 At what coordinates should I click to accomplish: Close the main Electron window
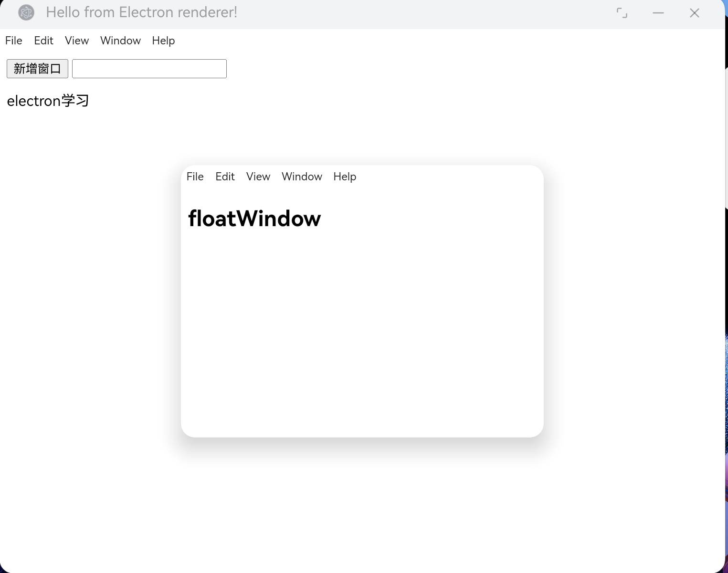(695, 13)
